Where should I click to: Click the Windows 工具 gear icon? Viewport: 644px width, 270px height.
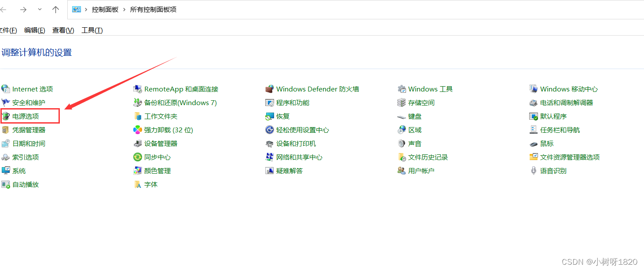pyautogui.click(x=402, y=89)
